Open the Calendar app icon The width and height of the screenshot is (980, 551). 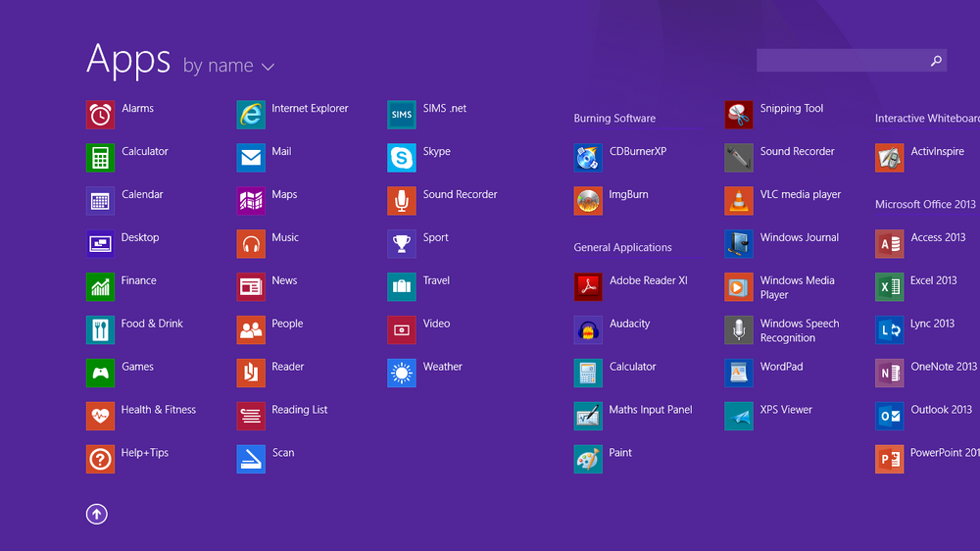pyautogui.click(x=100, y=201)
